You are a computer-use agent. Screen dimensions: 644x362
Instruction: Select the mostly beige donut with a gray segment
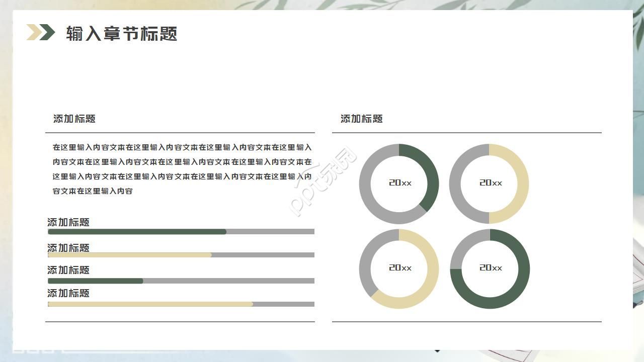coord(399,269)
